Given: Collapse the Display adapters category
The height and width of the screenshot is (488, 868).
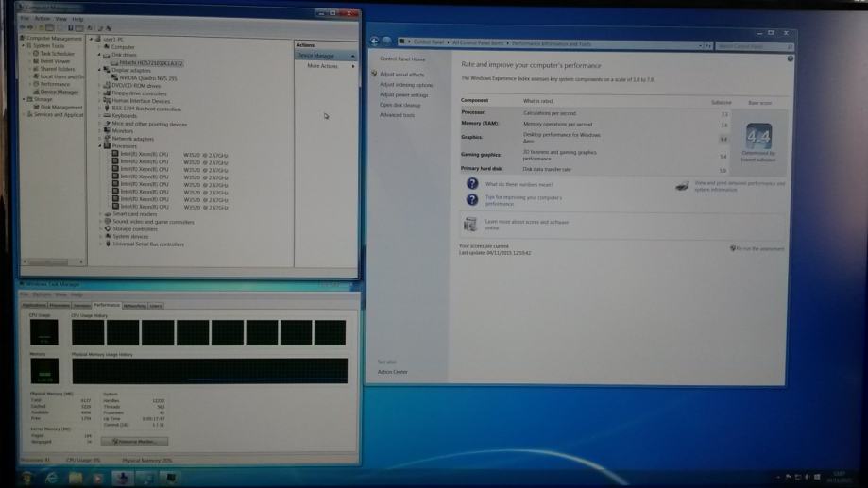Looking at the screenshot, I should point(99,70).
